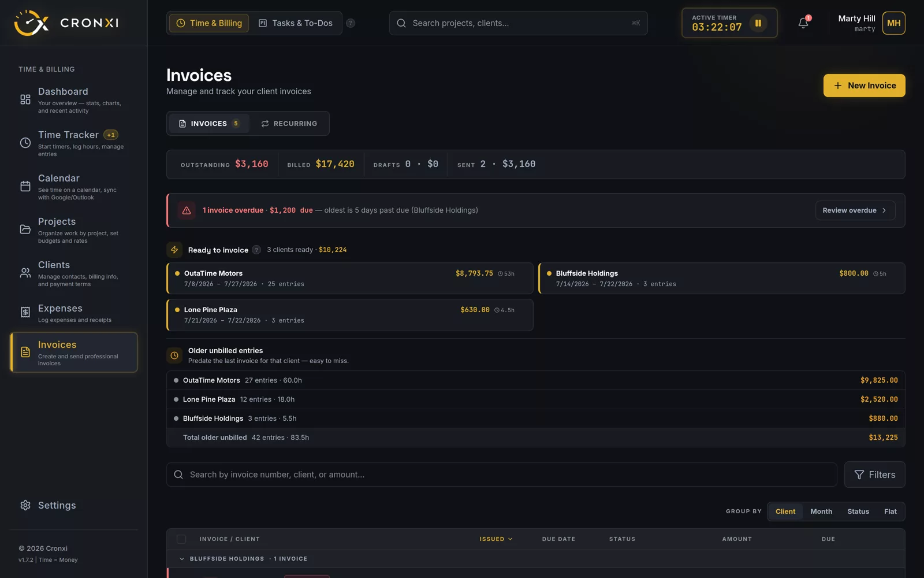Viewport: 924px width, 578px height.
Task: Click the plus icon on New Invoice
Action: click(x=837, y=86)
